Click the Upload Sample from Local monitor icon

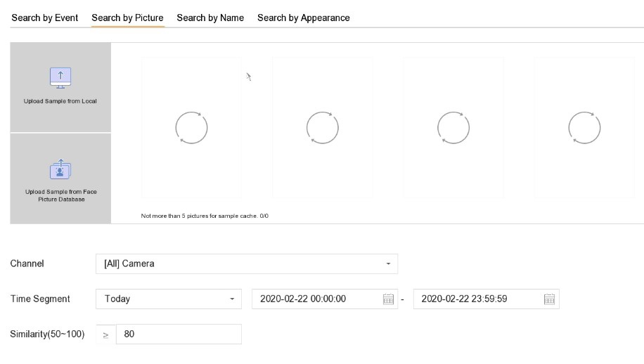click(60, 77)
